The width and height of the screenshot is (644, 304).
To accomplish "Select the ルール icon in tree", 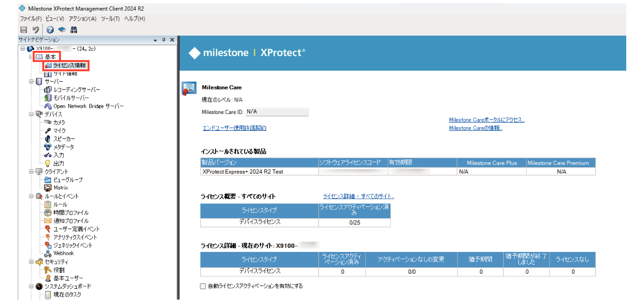I will click(x=48, y=204).
